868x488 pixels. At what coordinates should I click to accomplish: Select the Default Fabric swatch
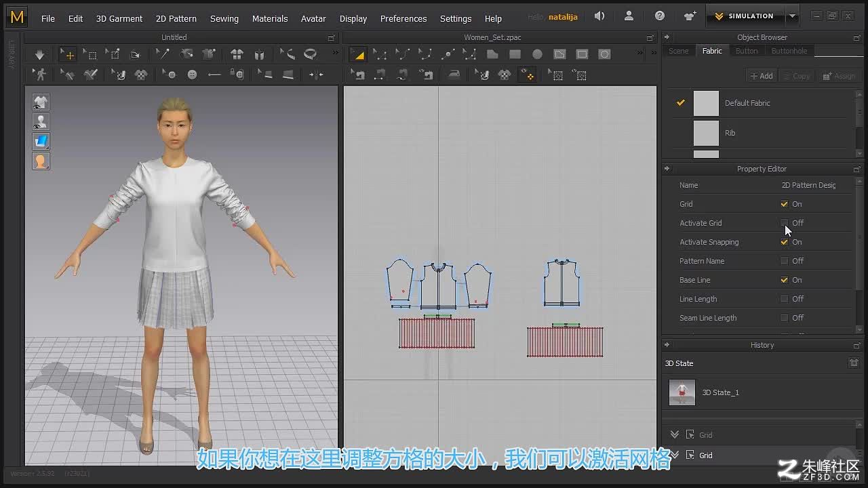coord(706,103)
